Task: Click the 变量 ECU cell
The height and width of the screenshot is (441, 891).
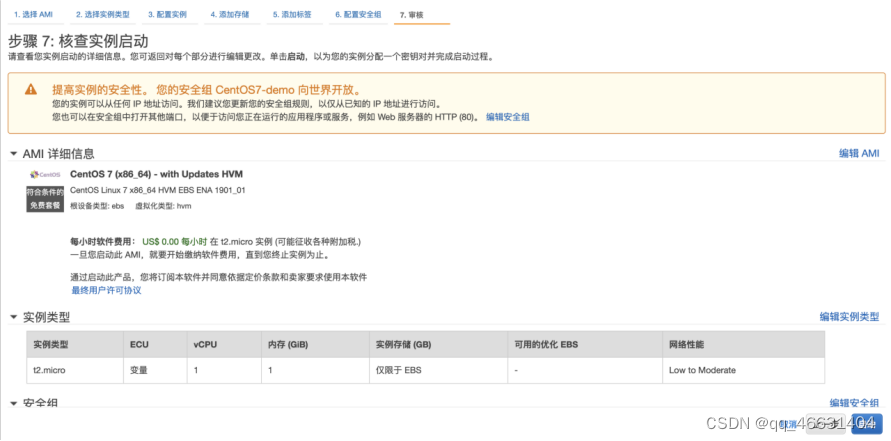Action: [x=155, y=371]
